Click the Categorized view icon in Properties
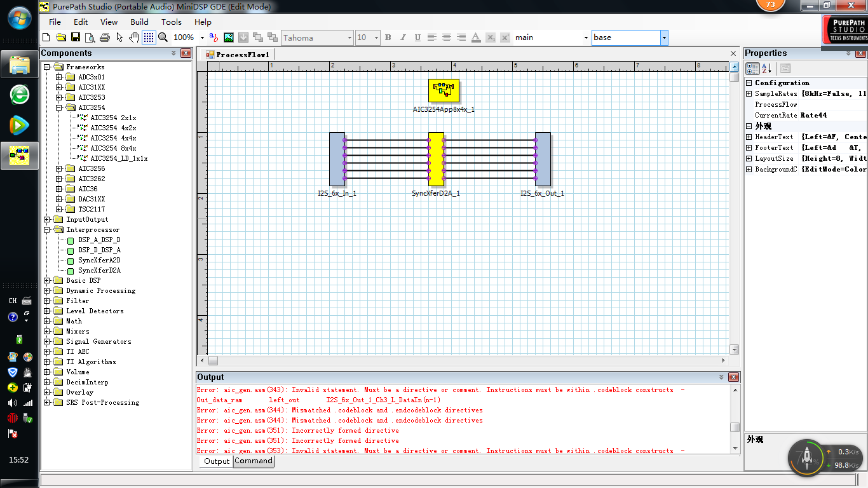This screenshot has height=488, width=868. coord(752,69)
